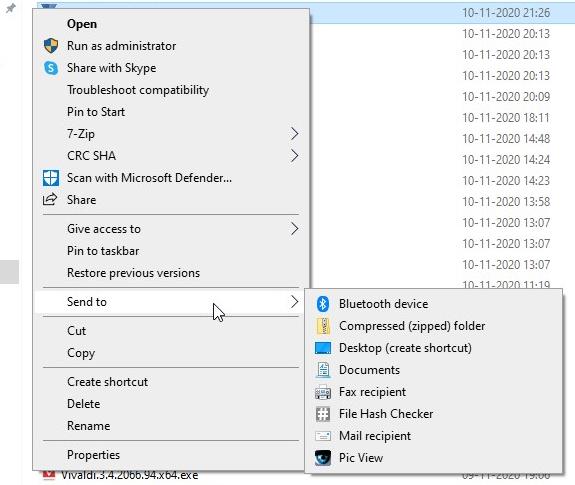Click the Run as administrator shield icon
This screenshot has height=485, width=575.
(x=51, y=46)
